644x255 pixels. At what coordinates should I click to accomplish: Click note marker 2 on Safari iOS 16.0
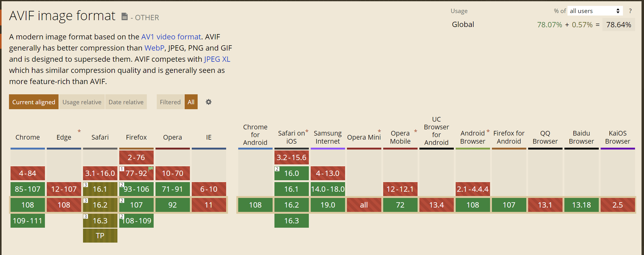[277, 169]
